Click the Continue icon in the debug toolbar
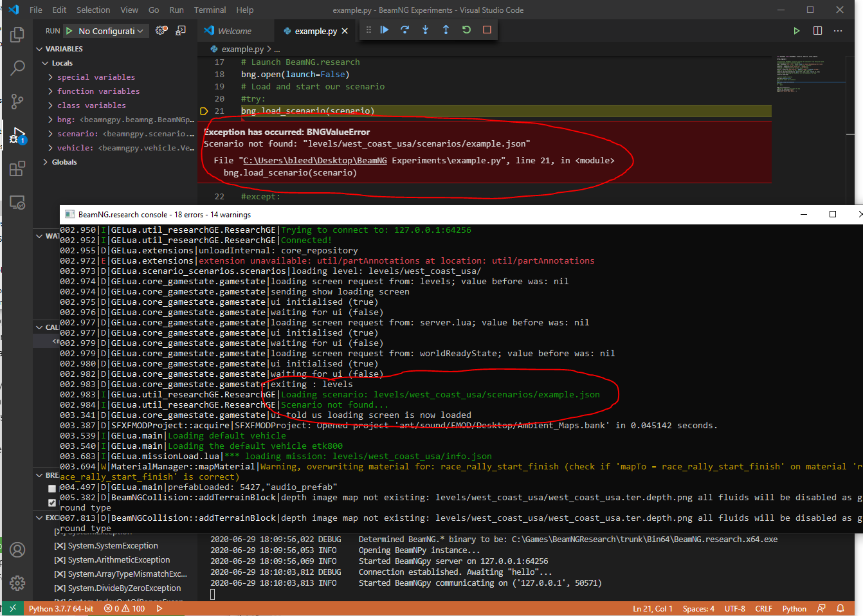The image size is (863, 616). 384,30
